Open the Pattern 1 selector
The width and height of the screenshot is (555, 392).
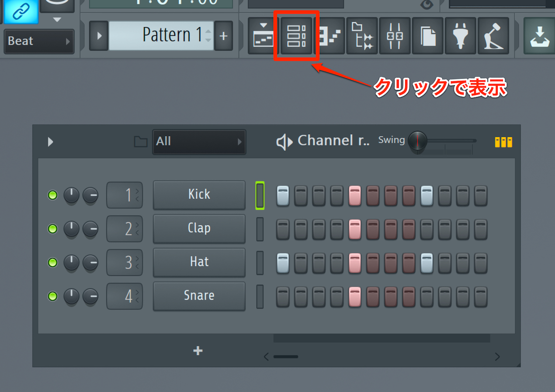coord(161,36)
